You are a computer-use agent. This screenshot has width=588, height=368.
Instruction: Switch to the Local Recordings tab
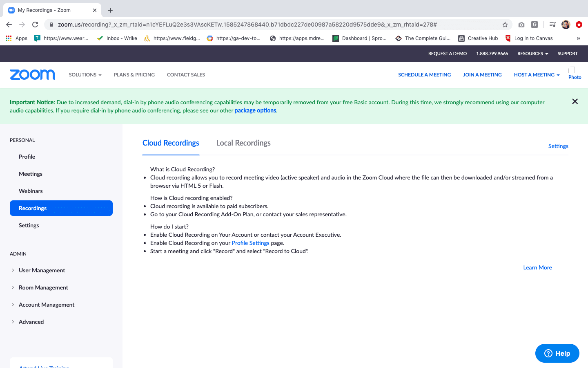(243, 143)
